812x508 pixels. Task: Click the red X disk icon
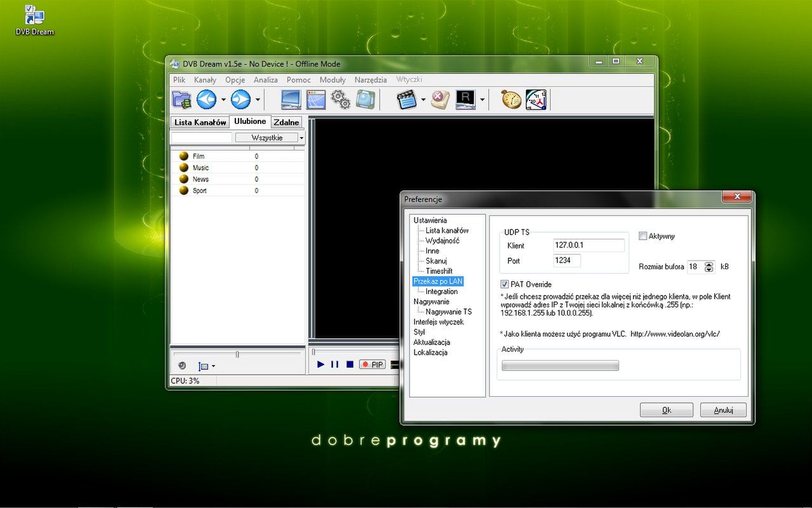coord(440,100)
